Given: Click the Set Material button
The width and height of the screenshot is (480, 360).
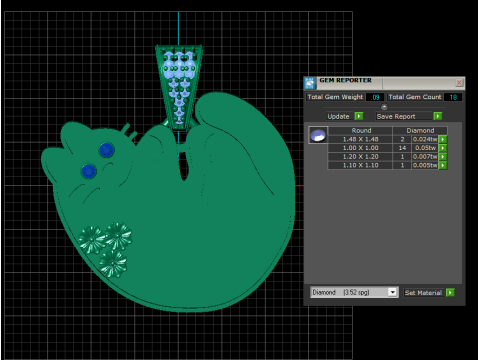Looking at the screenshot, I should (x=423, y=293).
